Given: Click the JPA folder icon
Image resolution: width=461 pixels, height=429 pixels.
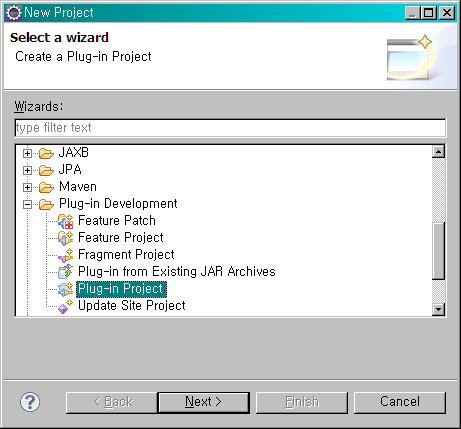Looking at the screenshot, I should pos(46,170).
